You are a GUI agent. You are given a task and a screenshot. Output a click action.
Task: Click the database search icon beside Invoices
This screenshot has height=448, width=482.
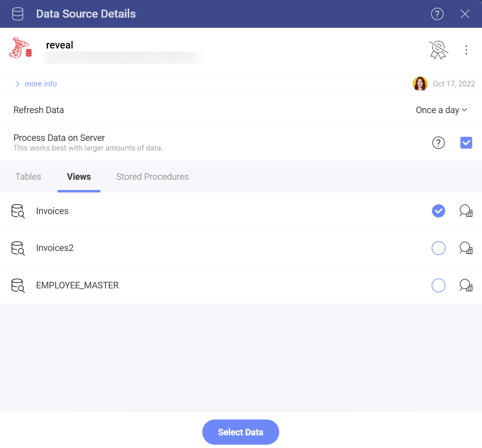[17, 211]
